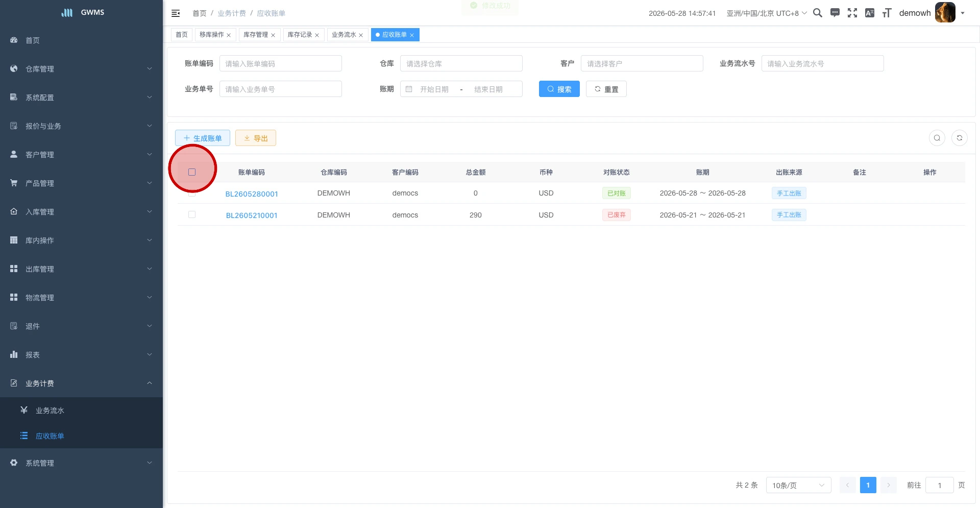The height and width of the screenshot is (508, 980).
Task: Click the demowh user avatar
Action: (945, 12)
